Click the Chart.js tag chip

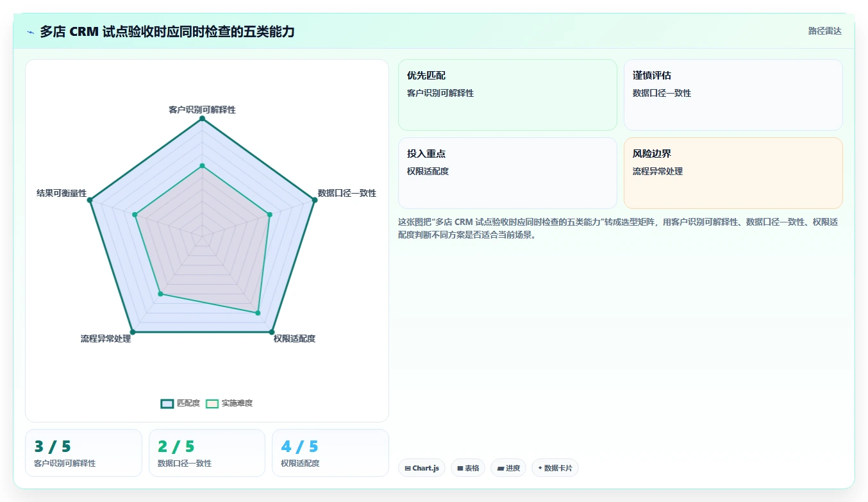(422, 468)
